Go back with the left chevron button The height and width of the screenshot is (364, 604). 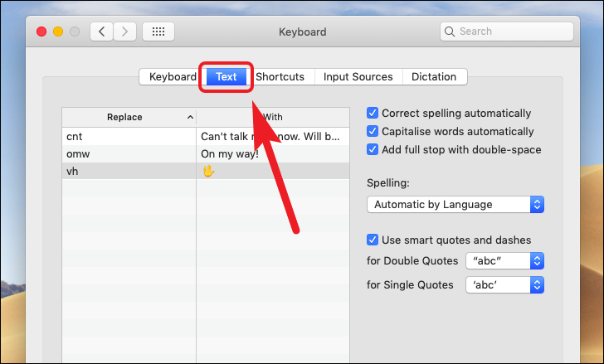coord(102,32)
